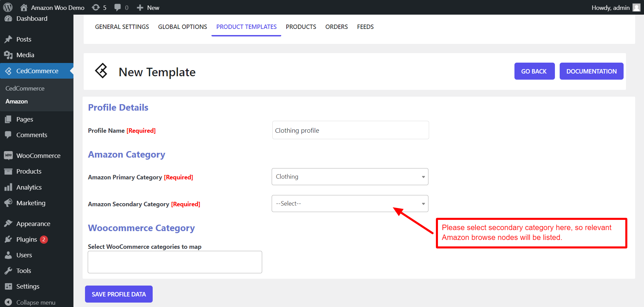Screen dimensions: 644x307
Task: Click the Plugins plug icon
Action: point(8,239)
